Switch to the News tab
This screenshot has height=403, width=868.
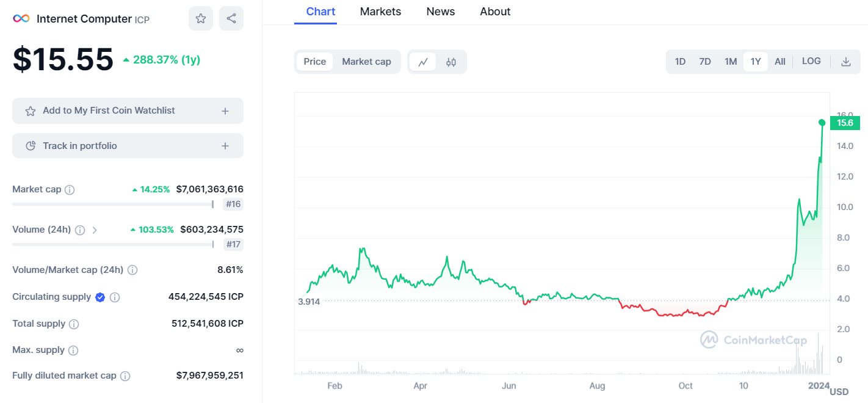click(x=441, y=12)
